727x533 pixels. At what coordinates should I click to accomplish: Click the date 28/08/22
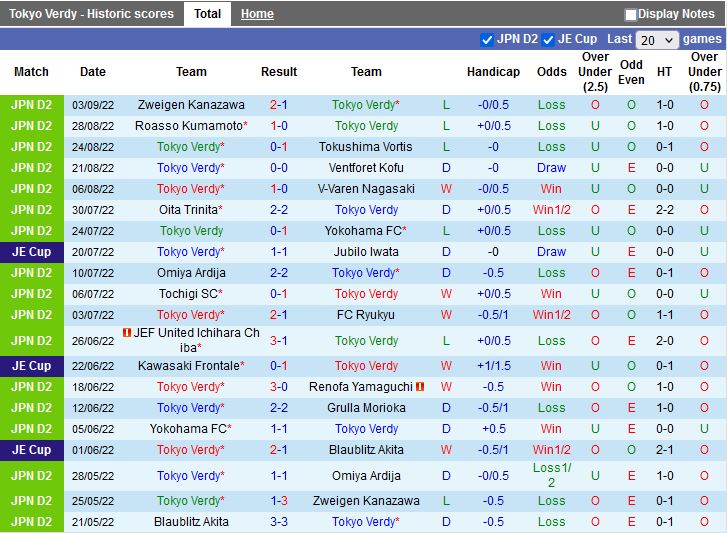tap(93, 126)
